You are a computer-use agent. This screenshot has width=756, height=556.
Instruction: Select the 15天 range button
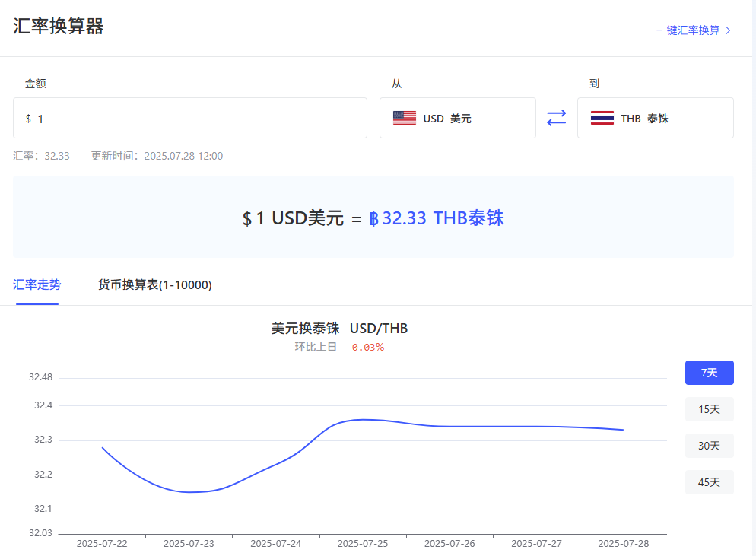710,409
